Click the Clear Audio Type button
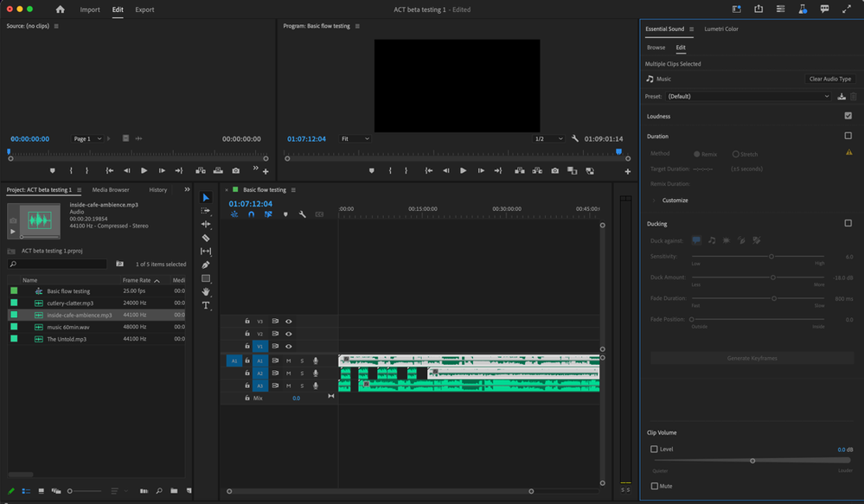Screen dimensions: 864x504 [829, 79]
